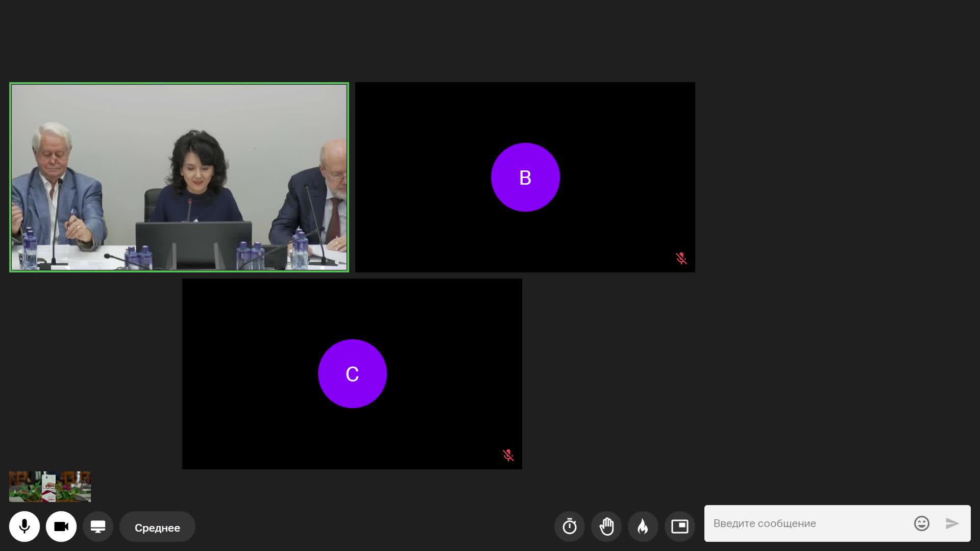The height and width of the screenshot is (551, 980).
Task: Open the emoji picker smiley icon
Action: coord(921,523)
